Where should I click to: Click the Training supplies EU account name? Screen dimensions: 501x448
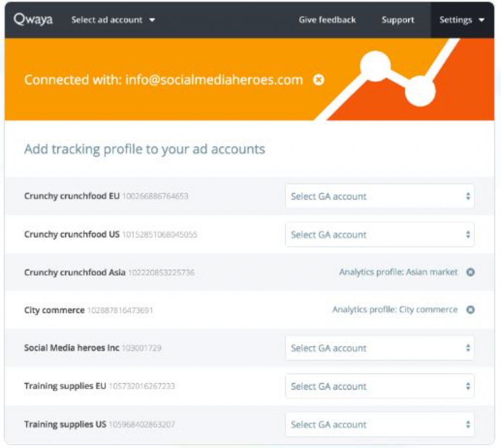point(65,386)
